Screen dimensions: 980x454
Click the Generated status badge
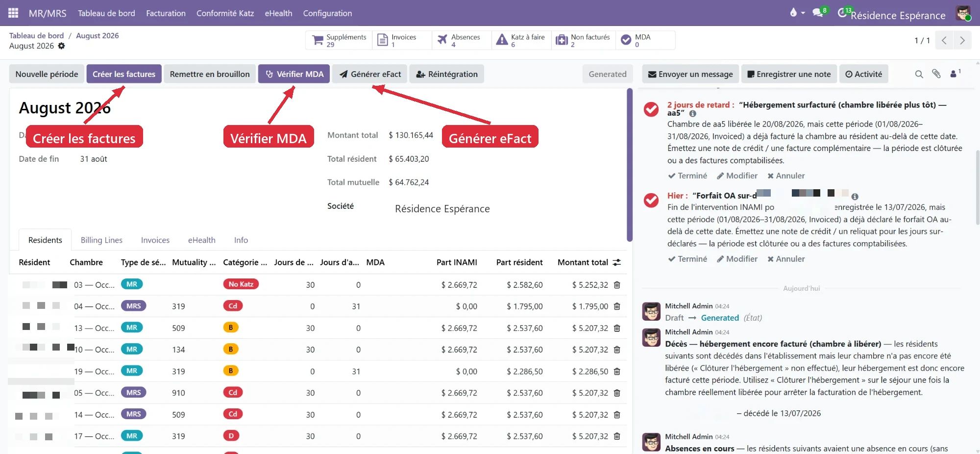click(x=608, y=74)
